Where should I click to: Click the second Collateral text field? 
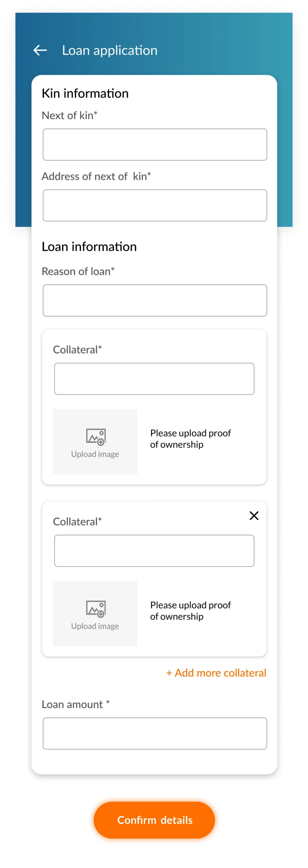tap(154, 550)
